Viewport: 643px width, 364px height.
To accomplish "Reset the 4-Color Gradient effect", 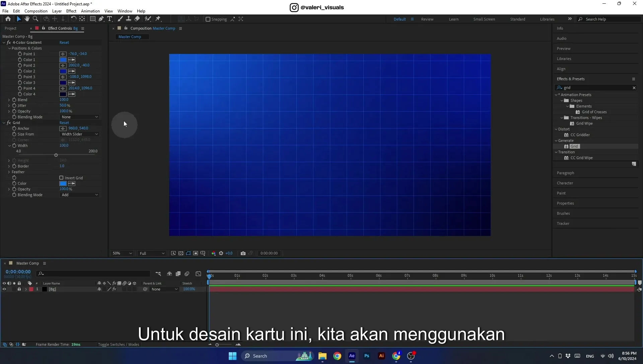I will (64, 42).
